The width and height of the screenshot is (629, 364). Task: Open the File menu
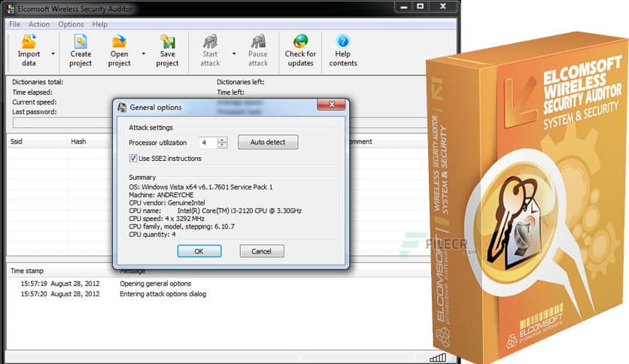[x=14, y=25]
